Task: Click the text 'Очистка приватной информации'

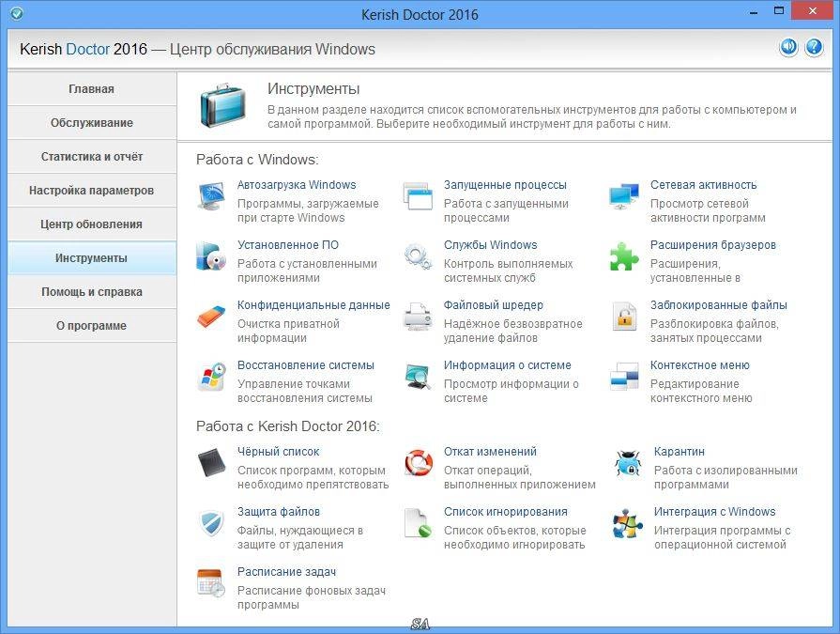Action: coord(288,331)
